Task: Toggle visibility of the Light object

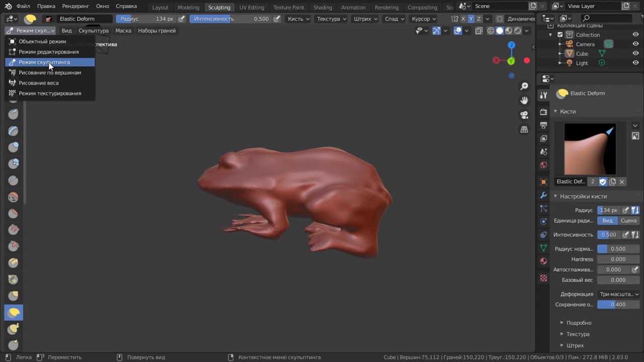Action: pyautogui.click(x=635, y=63)
